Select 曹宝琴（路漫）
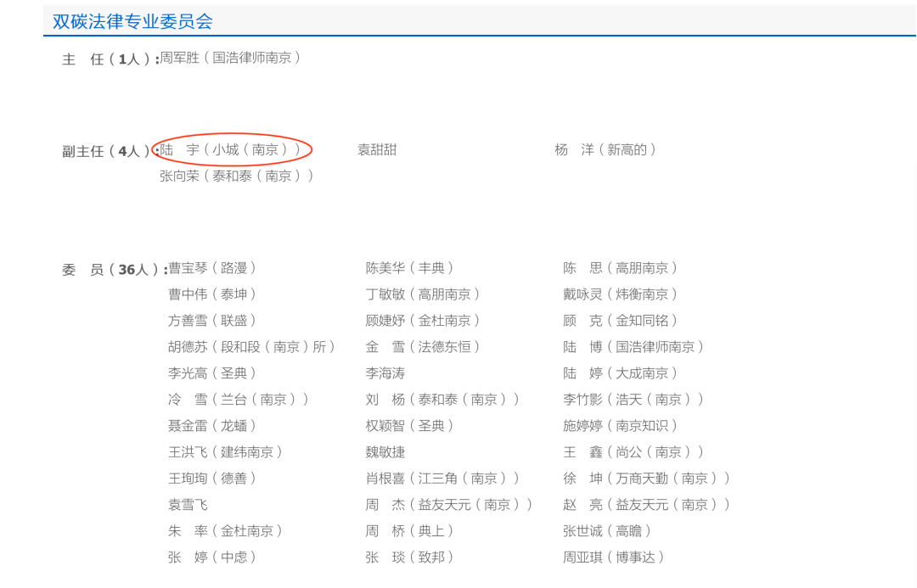This screenshot has height=588, width=917. (x=212, y=268)
